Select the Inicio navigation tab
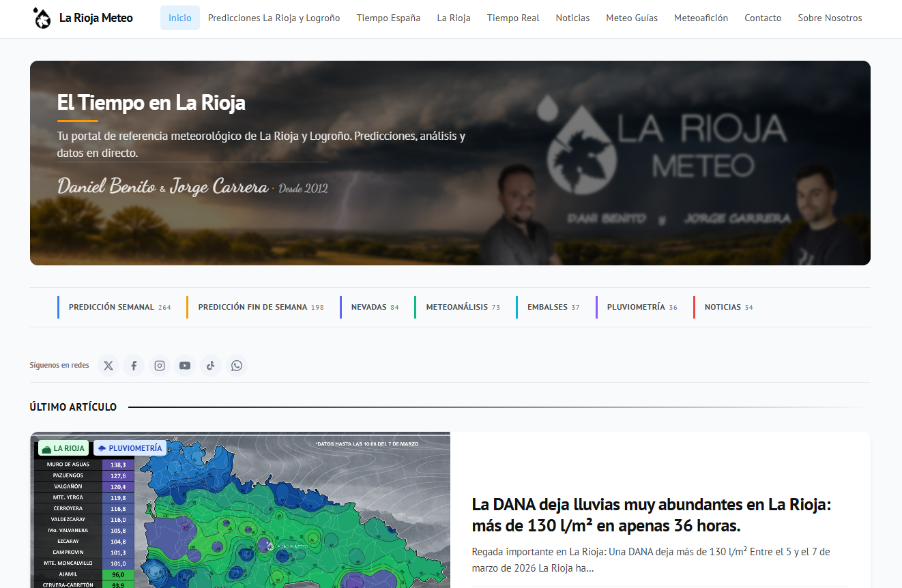 180,18
